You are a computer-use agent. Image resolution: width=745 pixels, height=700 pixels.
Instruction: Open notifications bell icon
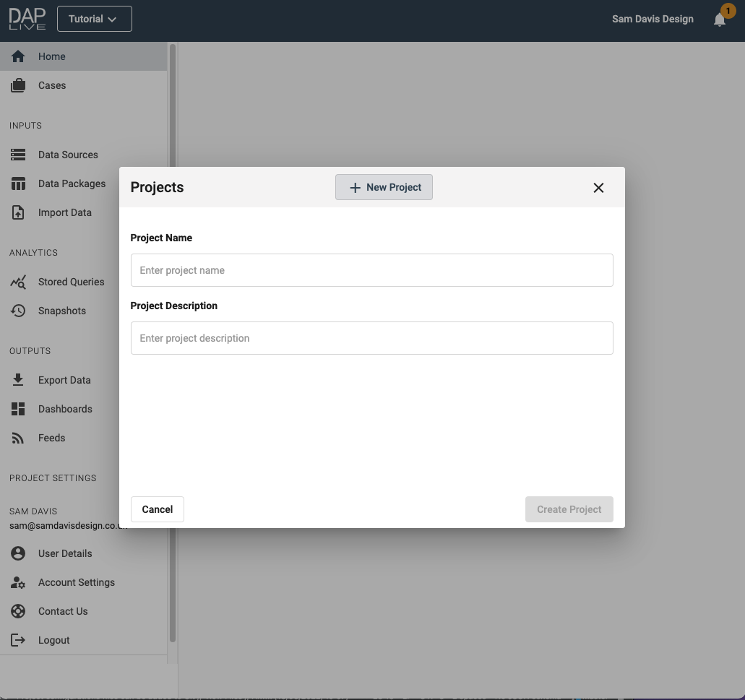click(720, 20)
